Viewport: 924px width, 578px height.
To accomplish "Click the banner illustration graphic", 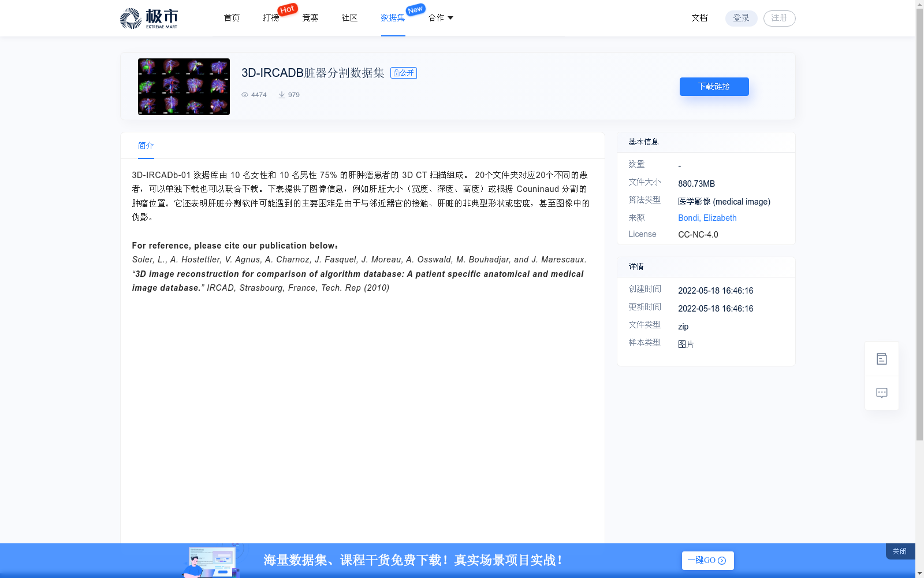I will tap(213, 561).
